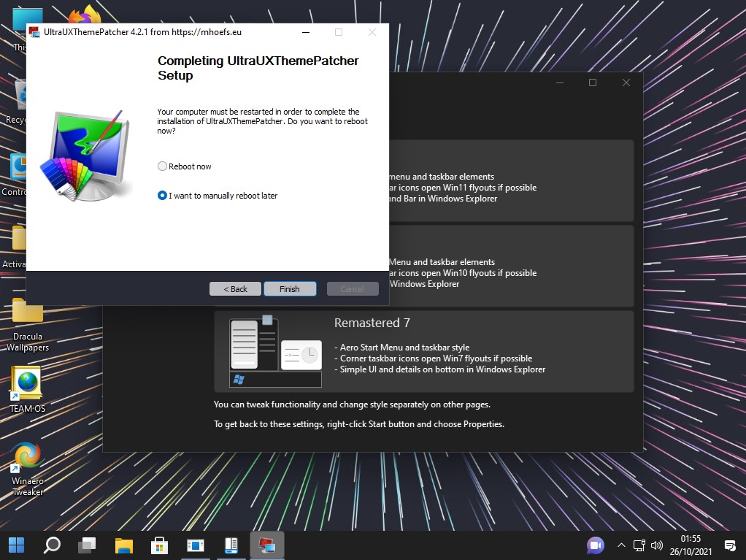The width and height of the screenshot is (746, 560).
Task: Select the Reboot now option
Action: (x=185, y=166)
